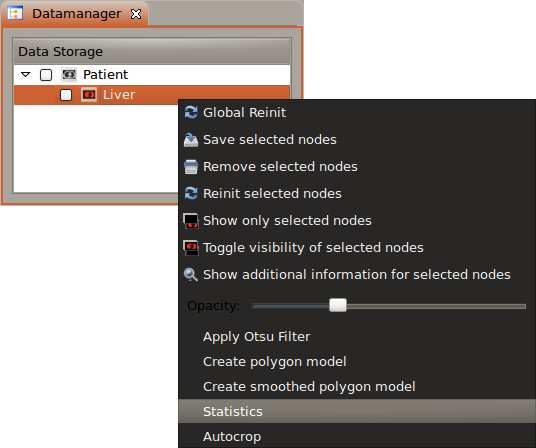Choose Global Reinit from context menu
The width and height of the screenshot is (536, 448).
(357, 112)
